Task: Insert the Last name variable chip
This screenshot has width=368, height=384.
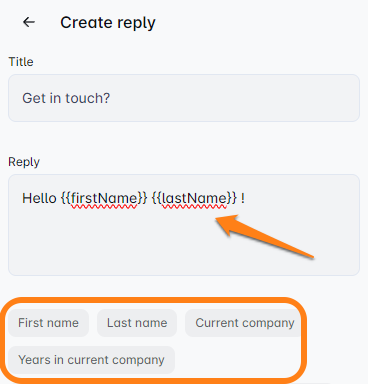Action: pos(137,323)
